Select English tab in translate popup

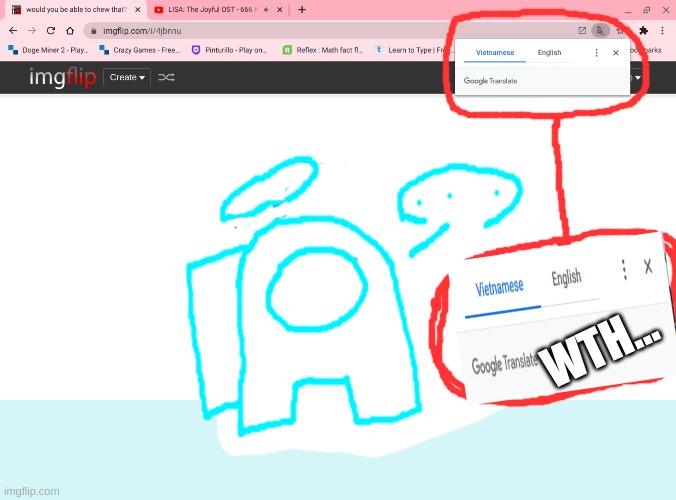click(549, 53)
